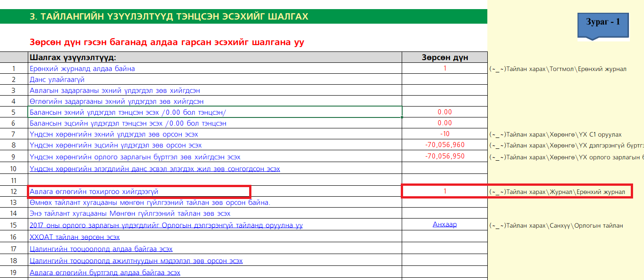This screenshot has width=644, height=280.
Task: Click the green section title banner
Action: 243,17
